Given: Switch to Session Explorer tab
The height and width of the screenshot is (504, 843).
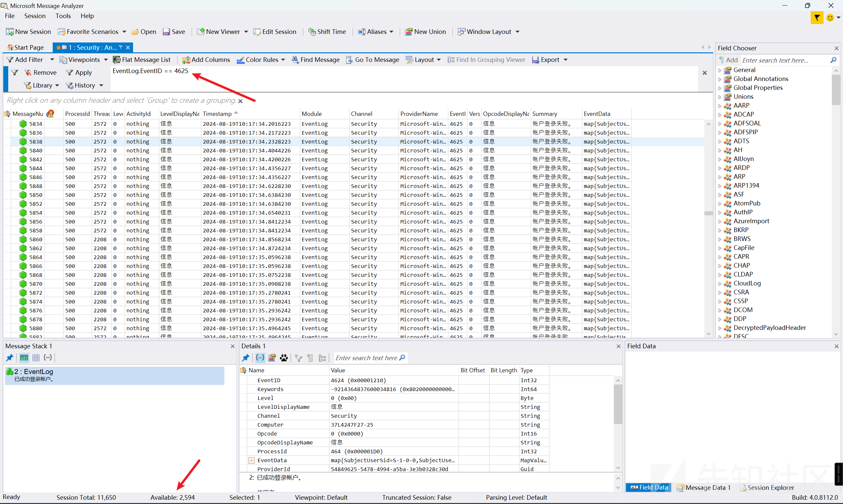Looking at the screenshot, I should point(767,487).
